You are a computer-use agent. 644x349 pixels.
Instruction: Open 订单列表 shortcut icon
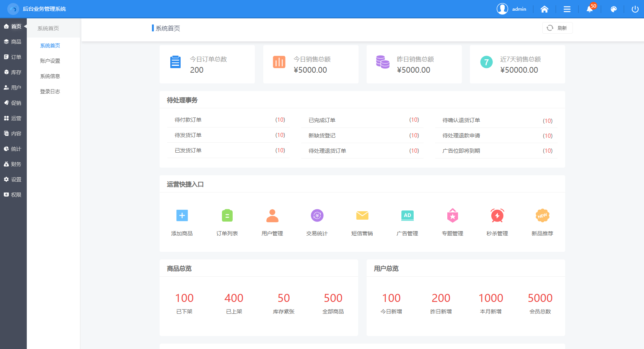click(x=227, y=215)
